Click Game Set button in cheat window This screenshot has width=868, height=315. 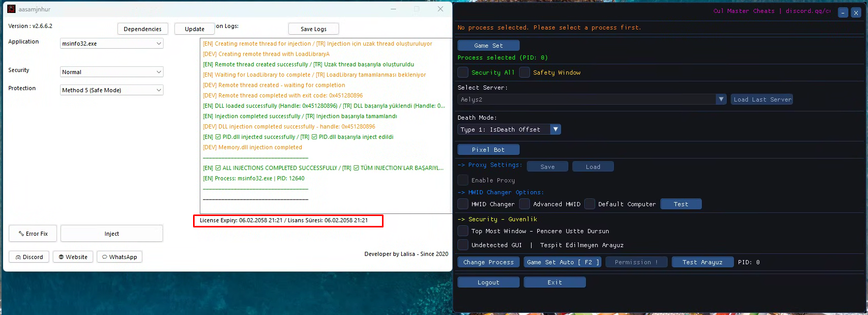coord(489,46)
